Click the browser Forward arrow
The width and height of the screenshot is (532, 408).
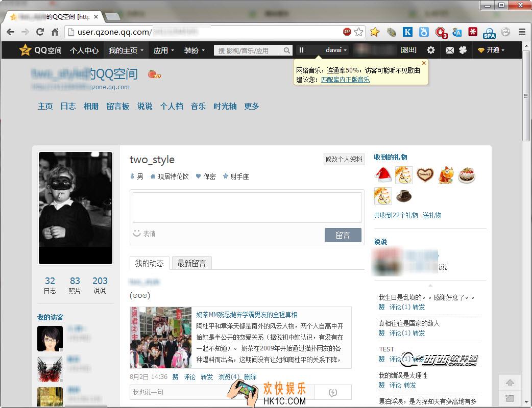[25, 32]
